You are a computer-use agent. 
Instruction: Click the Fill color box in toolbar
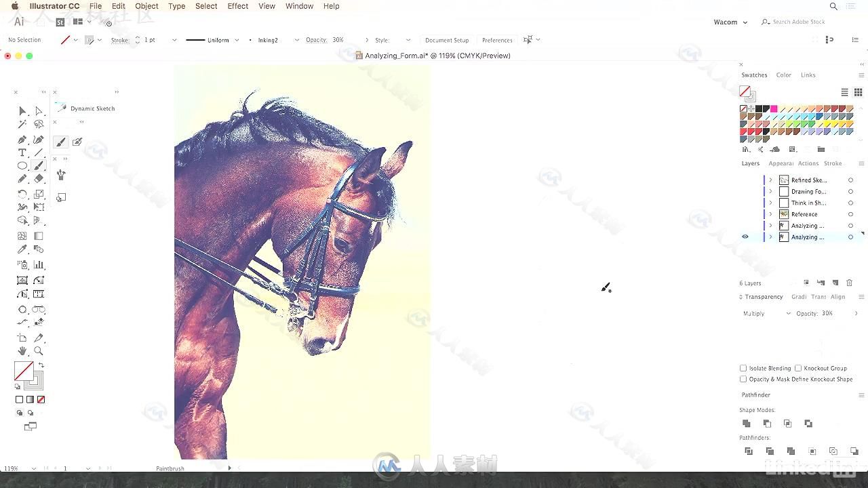pyautogui.click(x=24, y=371)
